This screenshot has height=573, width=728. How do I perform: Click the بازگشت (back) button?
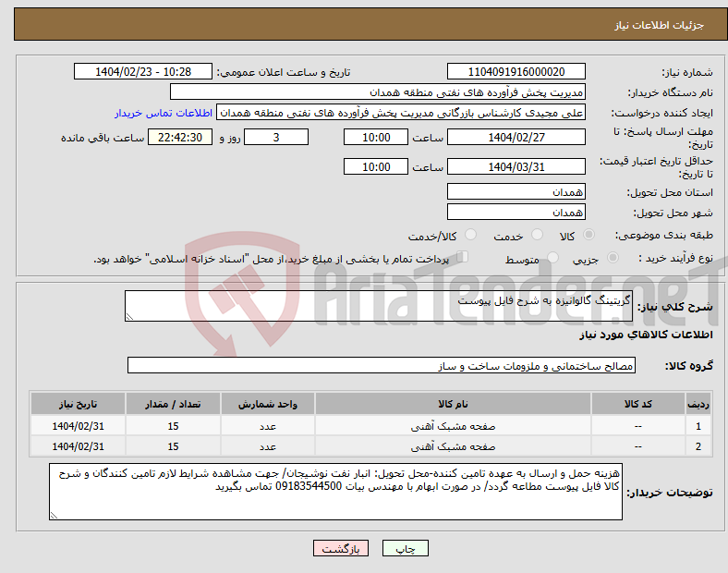tap(341, 548)
